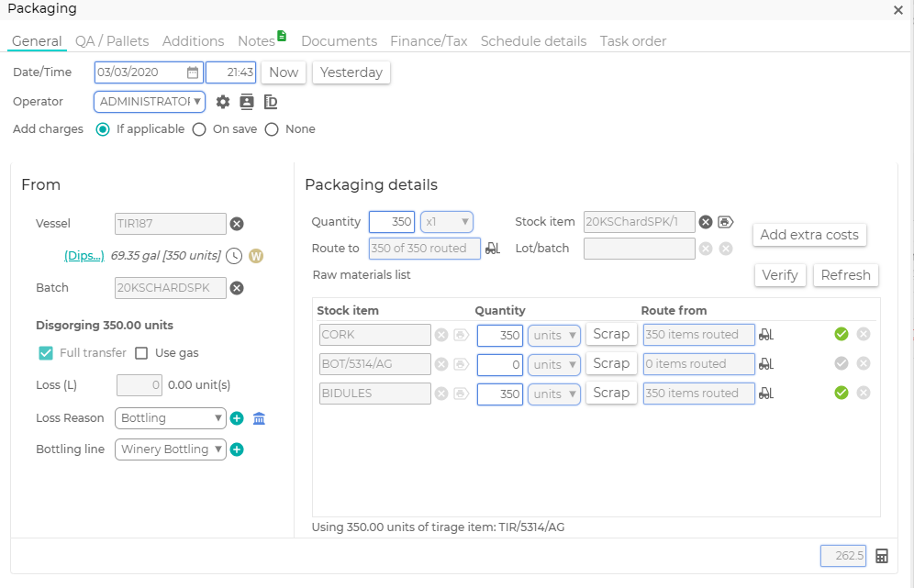Viewport: 914px width, 588px height.
Task: Open forklift routing for CORK row
Action: (766, 335)
